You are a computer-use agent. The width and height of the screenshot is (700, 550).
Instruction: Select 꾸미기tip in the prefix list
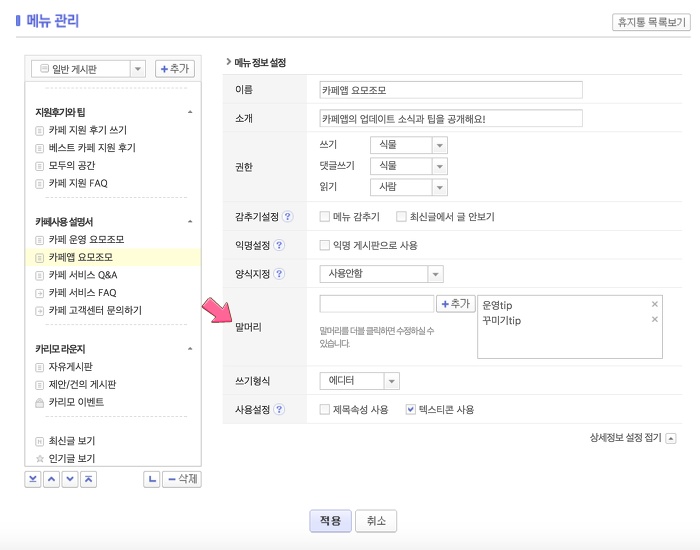tap(501, 321)
